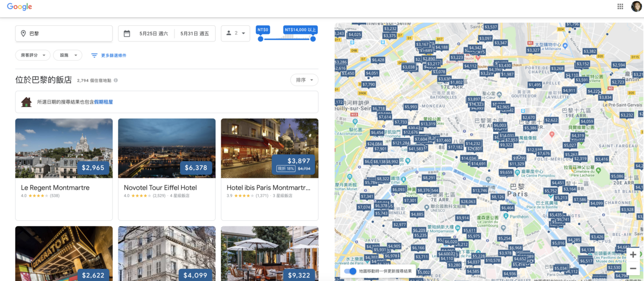Click the minimum price slider handle
The height and width of the screenshot is (281, 644).
click(260, 39)
